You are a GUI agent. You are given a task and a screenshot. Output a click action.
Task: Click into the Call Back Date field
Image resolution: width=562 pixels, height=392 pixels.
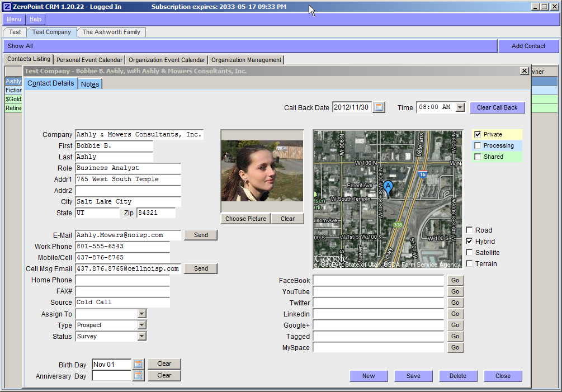point(352,107)
